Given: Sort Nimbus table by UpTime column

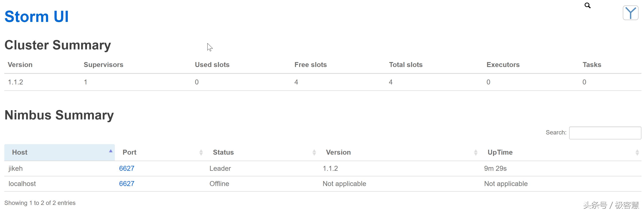Looking at the screenshot, I should pos(500,152).
